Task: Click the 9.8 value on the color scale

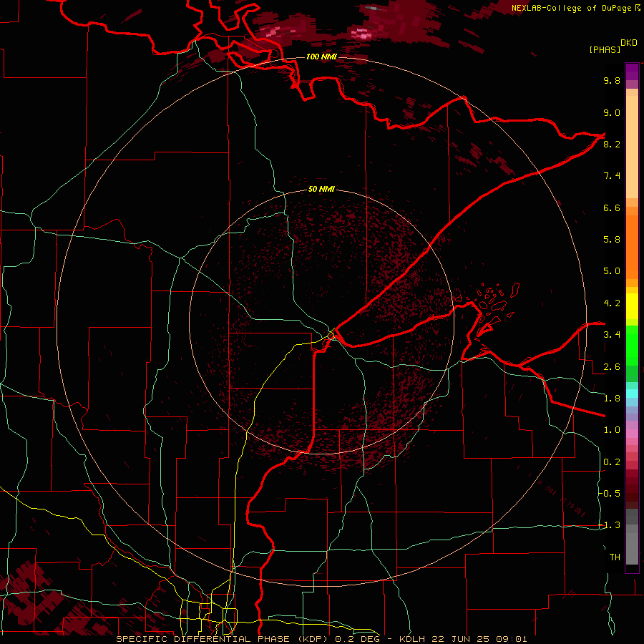Action: pos(612,80)
